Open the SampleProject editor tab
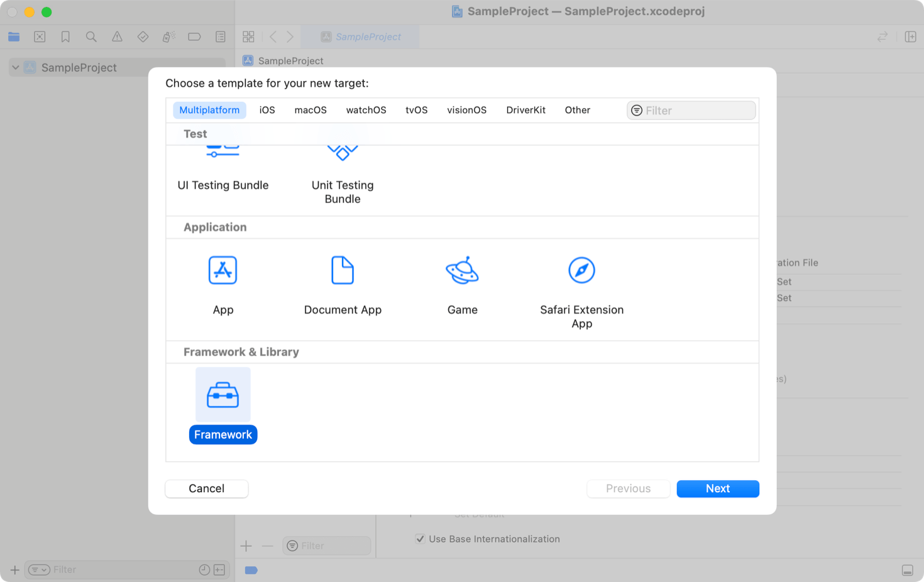The height and width of the screenshot is (582, 924). pos(360,37)
